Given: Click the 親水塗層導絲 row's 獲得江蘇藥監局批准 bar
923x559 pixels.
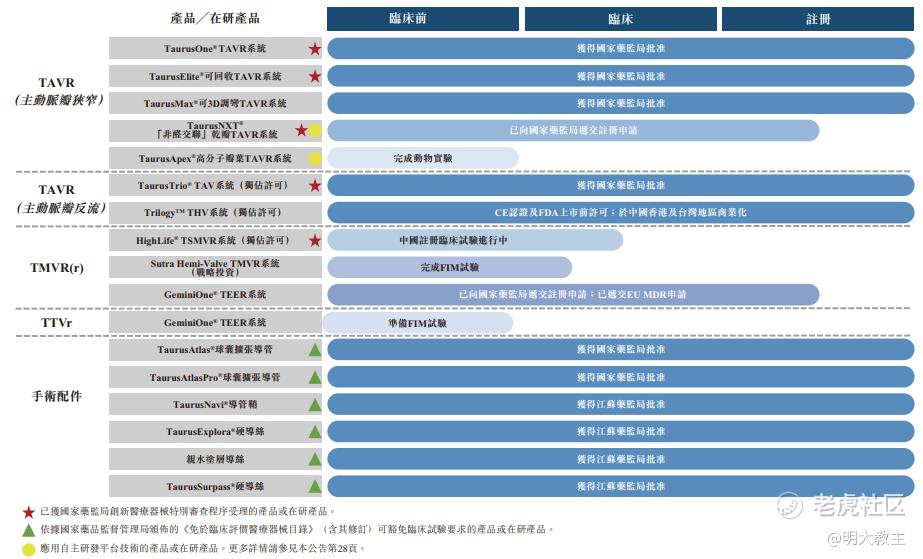Looking at the screenshot, I should [620, 459].
